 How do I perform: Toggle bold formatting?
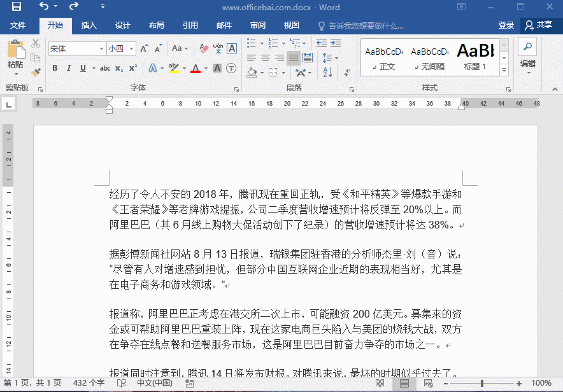pos(55,68)
